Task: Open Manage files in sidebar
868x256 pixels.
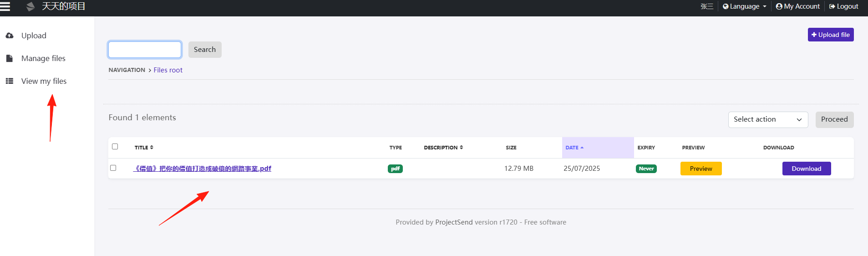Action: tap(43, 58)
